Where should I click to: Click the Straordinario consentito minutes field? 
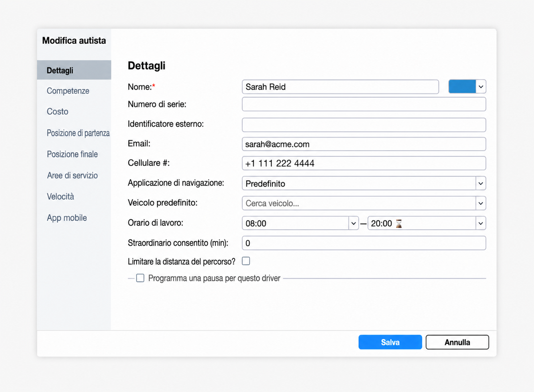364,243
